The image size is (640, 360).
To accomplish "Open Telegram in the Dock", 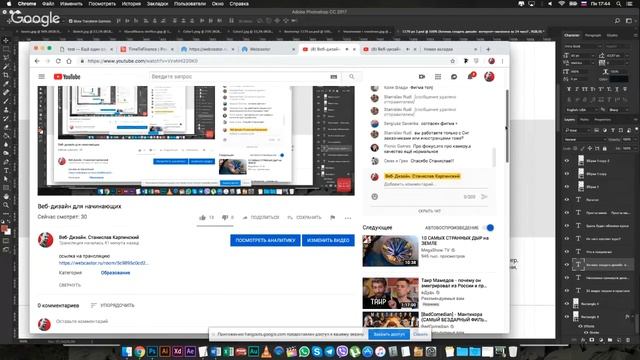I will (x=329, y=351).
